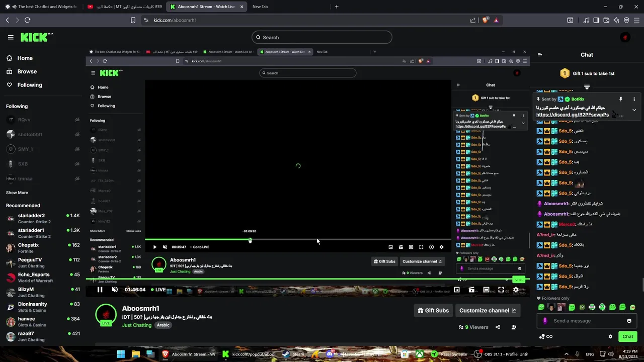Viewport: 644px width, 362px height.
Task: Open recommended channel hanvee
Action: coord(43,322)
